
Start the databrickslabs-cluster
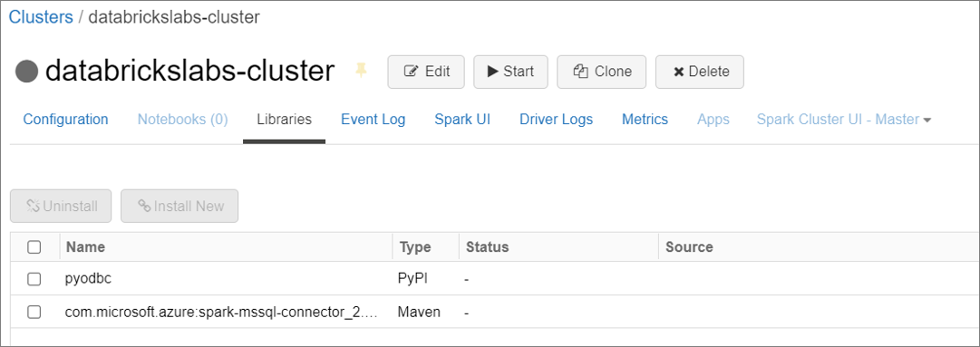(x=510, y=72)
